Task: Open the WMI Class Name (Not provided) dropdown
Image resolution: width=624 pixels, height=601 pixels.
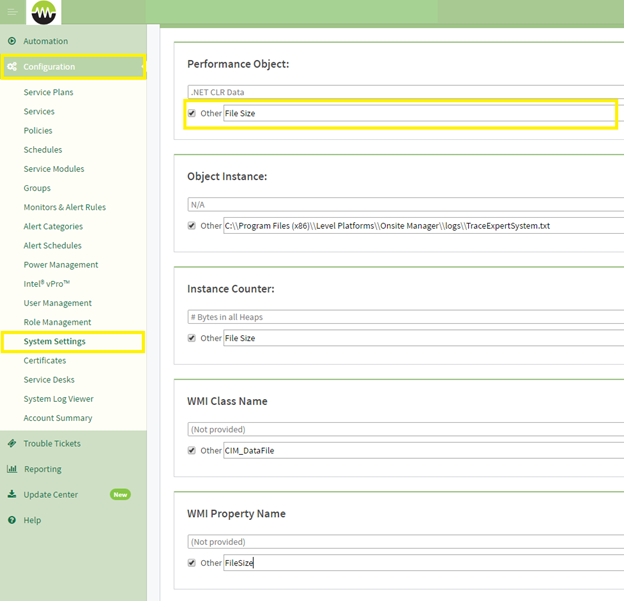Action: coord(406,429)
